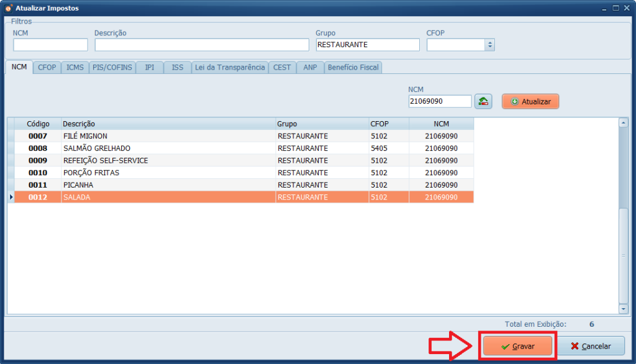Click the Descrição filter field
The image size is (636, 364).
point(201,45)
